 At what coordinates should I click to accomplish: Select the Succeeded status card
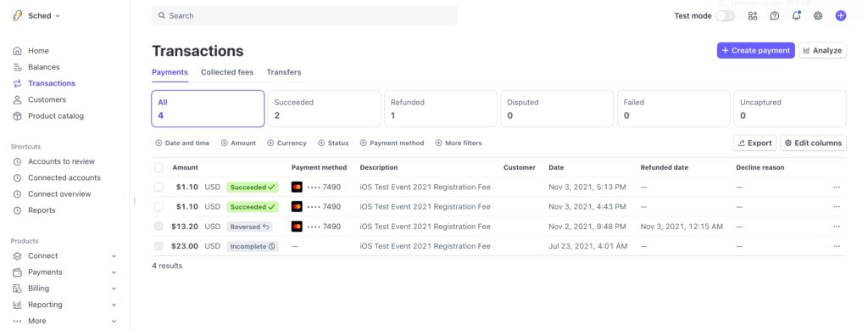click(x=325, y=109)
